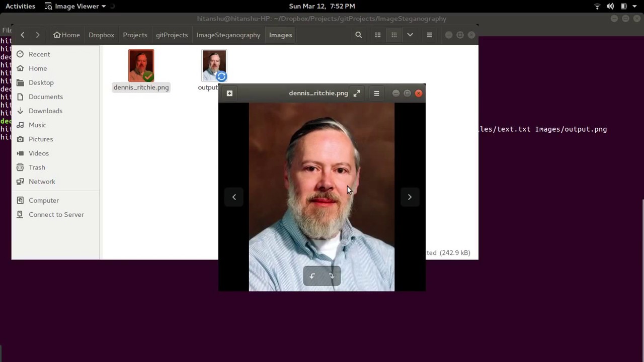Navigate to Projects in the path bar
The height and width of the screenshot is (362, 644).
135,35
